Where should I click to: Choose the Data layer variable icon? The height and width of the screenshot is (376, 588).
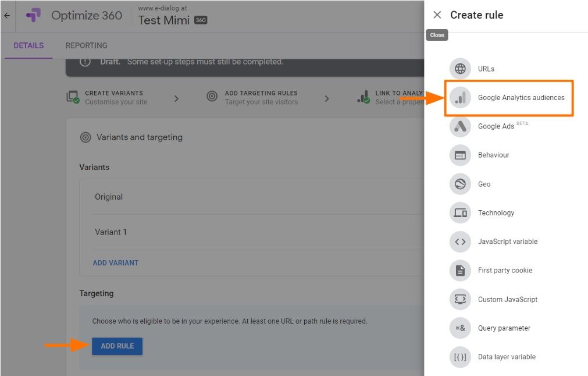460,357
